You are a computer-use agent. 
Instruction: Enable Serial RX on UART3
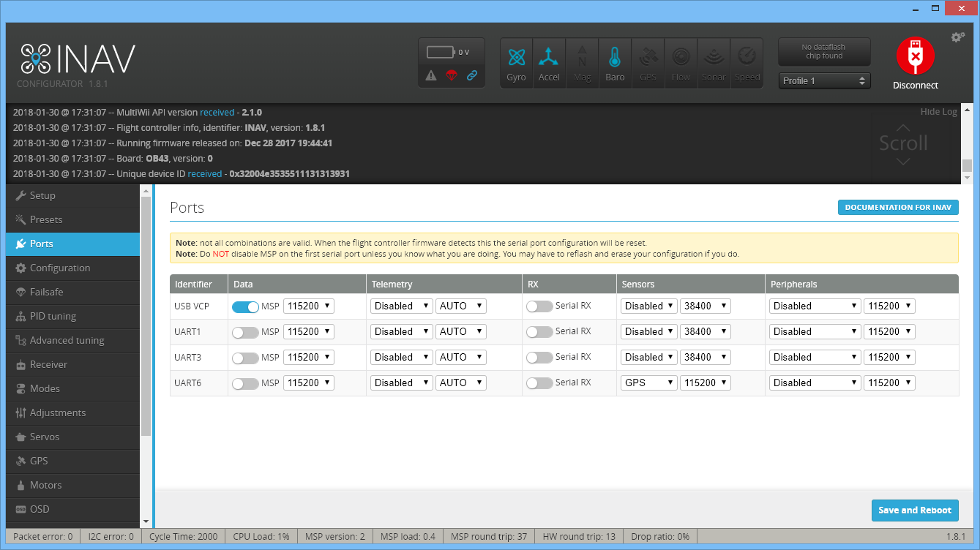point(539,358)
